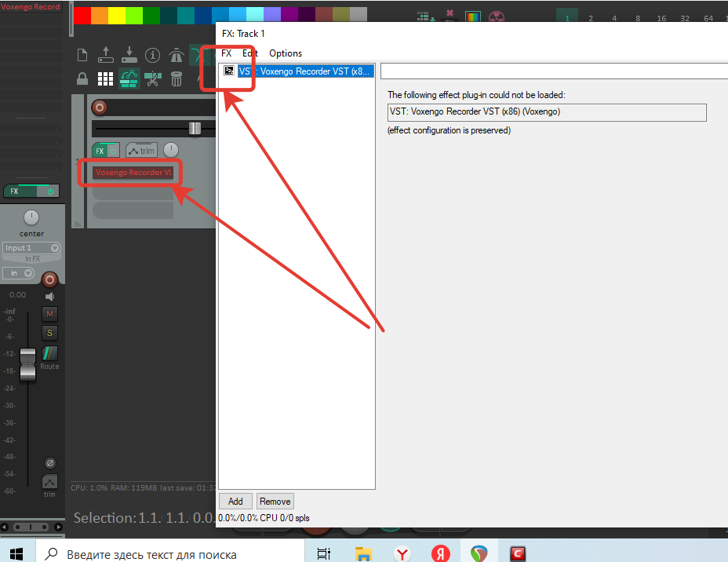Click the pink radioactive symbol icon
Screen dimensions: 728x562
[497, 17]
